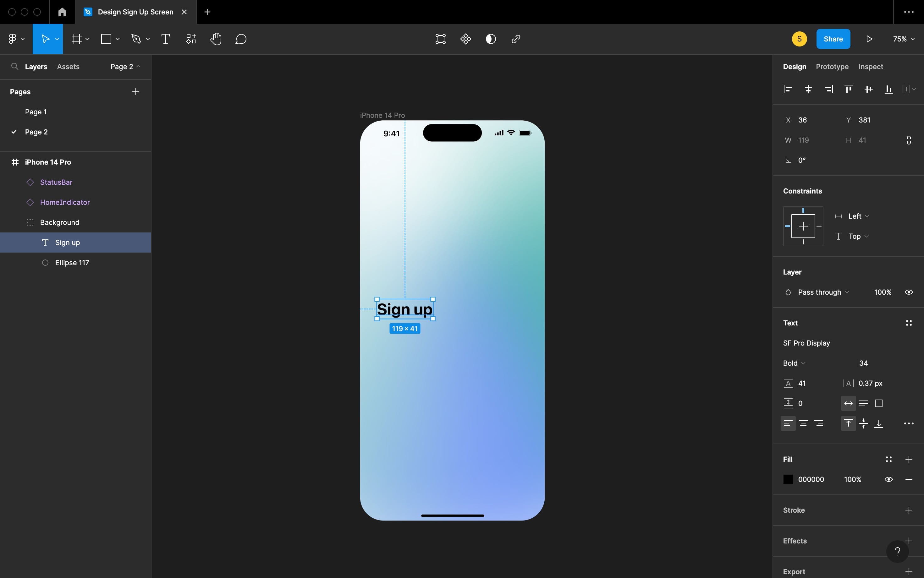The width and height of the screenshot is (924, 578).
Task: Select the Hand tool
Action: [216, 39]
